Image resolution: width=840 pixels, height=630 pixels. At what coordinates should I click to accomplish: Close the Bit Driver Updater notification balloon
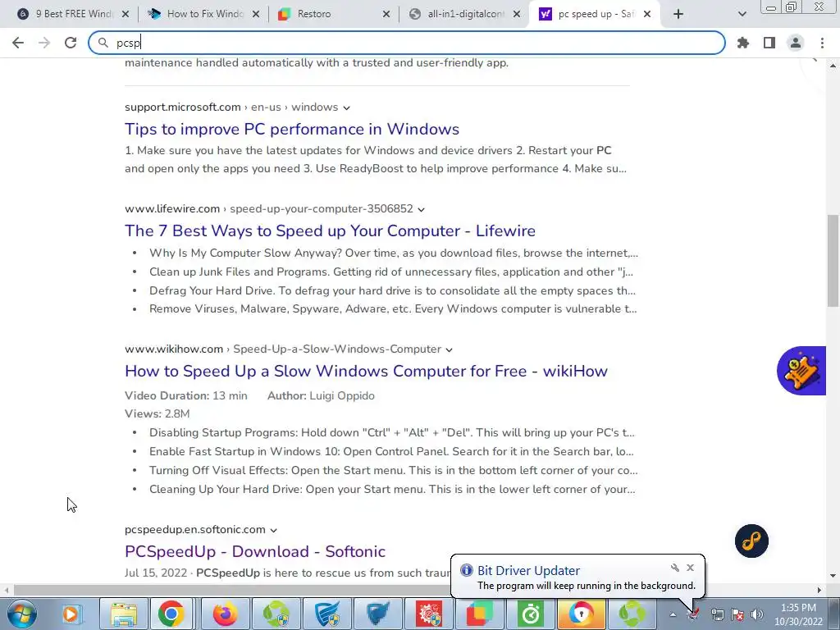click(690, 568)
